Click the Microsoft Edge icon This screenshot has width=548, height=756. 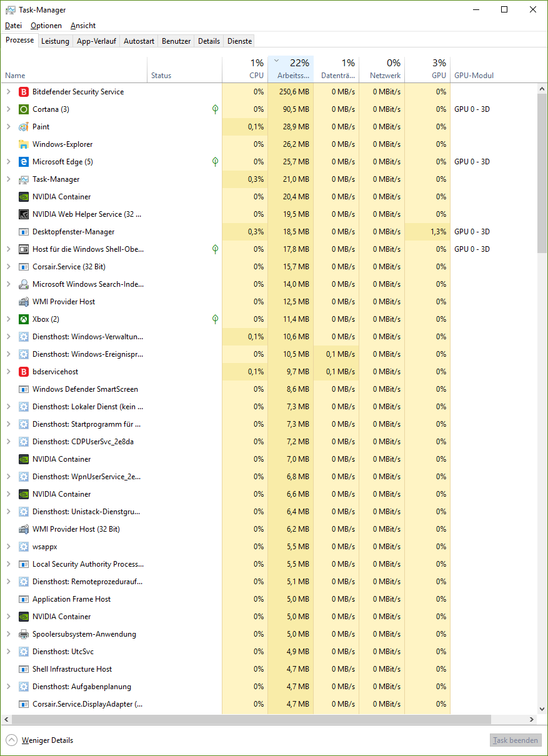(x=24, y=162)
